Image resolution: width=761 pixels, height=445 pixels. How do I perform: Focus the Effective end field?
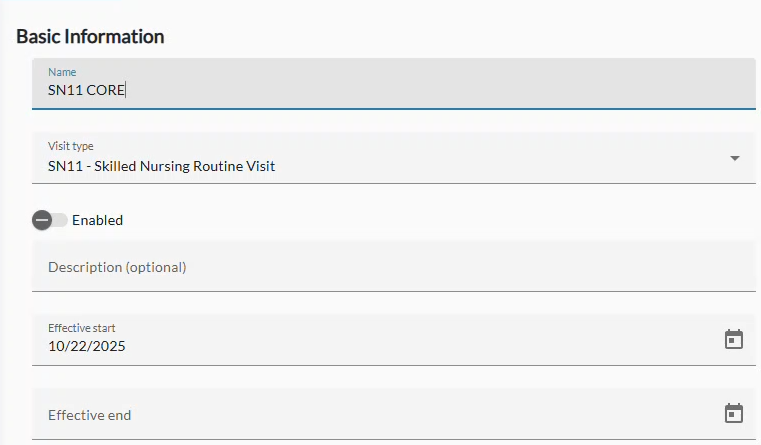pos(370,414)
